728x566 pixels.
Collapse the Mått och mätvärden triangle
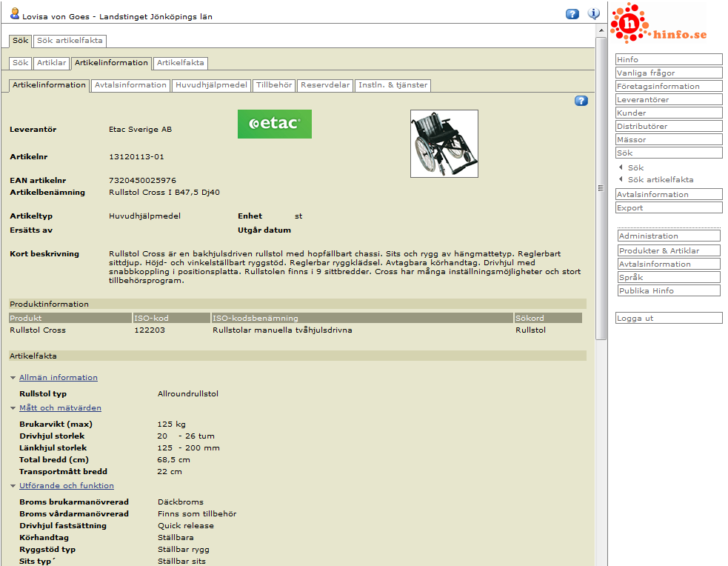13,408
